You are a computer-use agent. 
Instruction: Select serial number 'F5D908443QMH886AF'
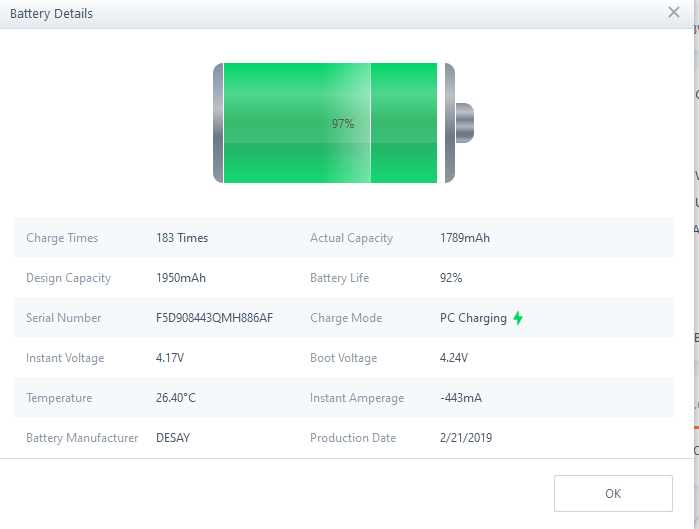click(214, 318)
